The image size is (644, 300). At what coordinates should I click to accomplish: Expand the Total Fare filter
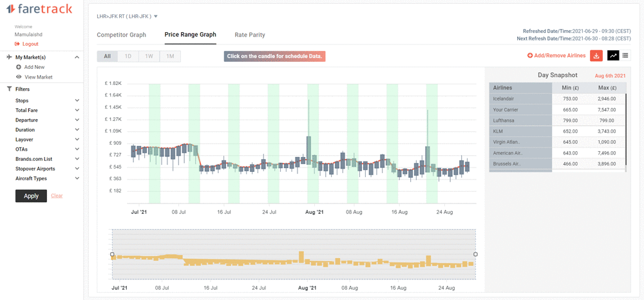[77, 110]
